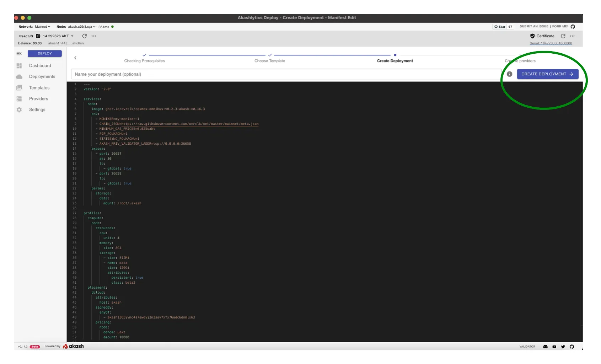Navigate to Deployments in sidebar
601x364 pixels.
[42, 77]
